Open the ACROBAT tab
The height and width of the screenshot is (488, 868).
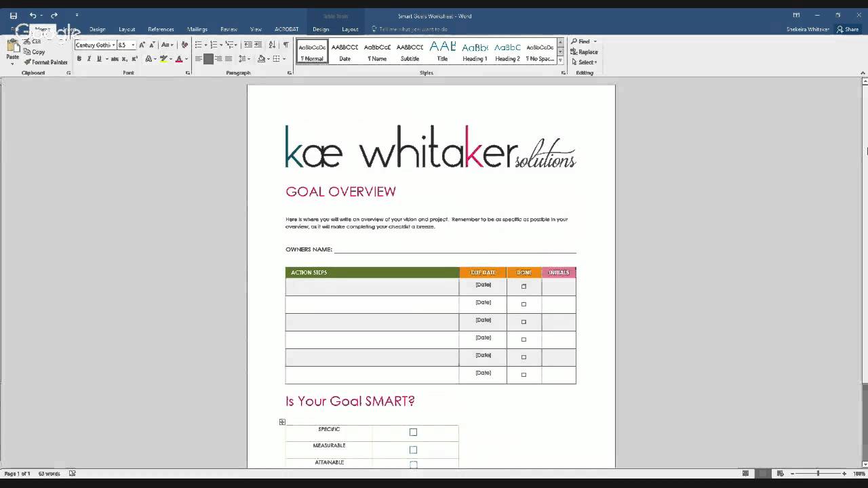286,29
